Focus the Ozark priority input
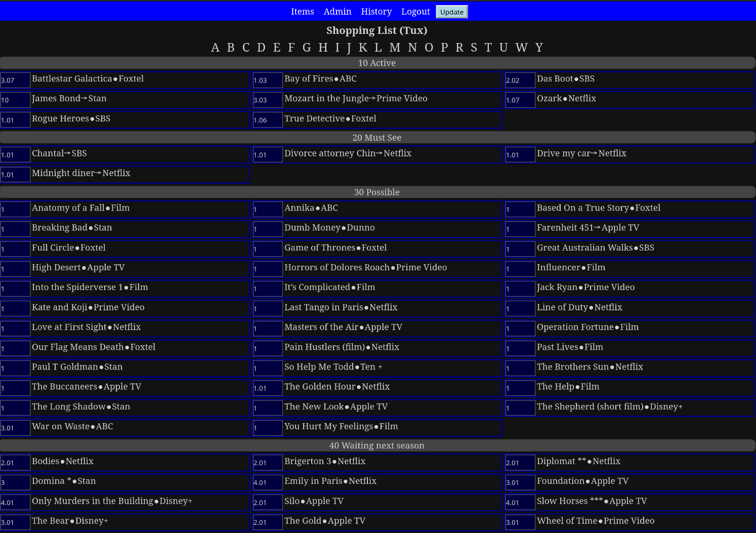756x533 pixels. pos(520,100)
